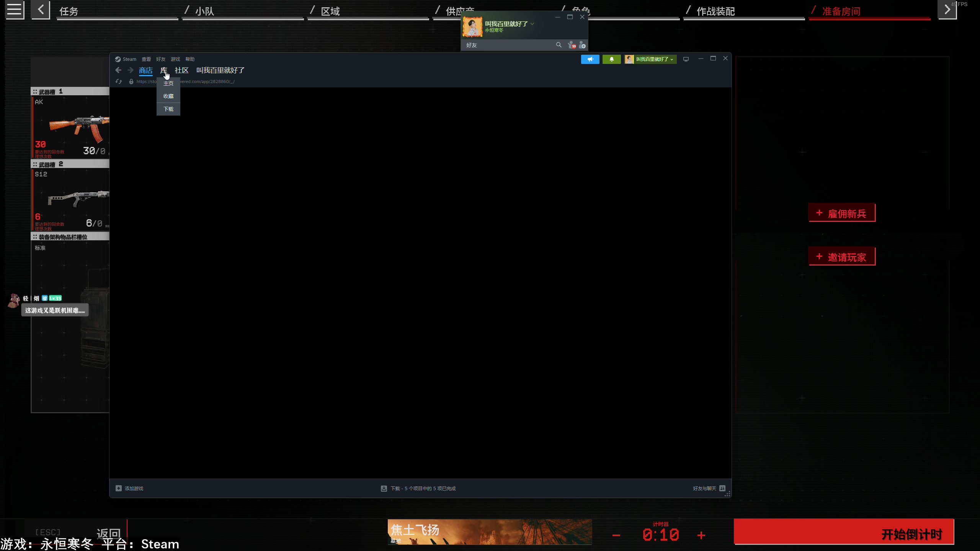Click the add friend icon
Screen dimensions: 980x551
pyautogui.click(x=582, y=45)
